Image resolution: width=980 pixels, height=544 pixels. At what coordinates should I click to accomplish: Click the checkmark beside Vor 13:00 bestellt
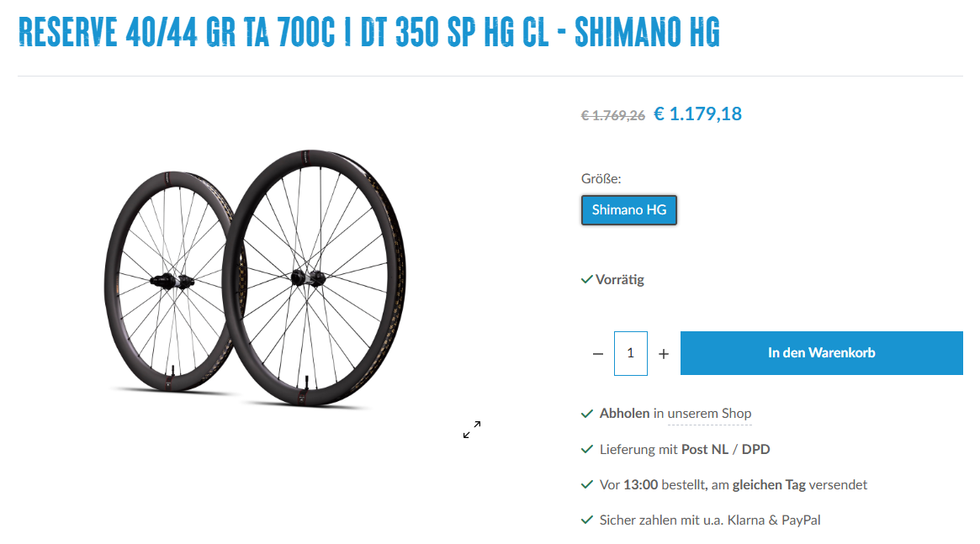tap(587, 484)
